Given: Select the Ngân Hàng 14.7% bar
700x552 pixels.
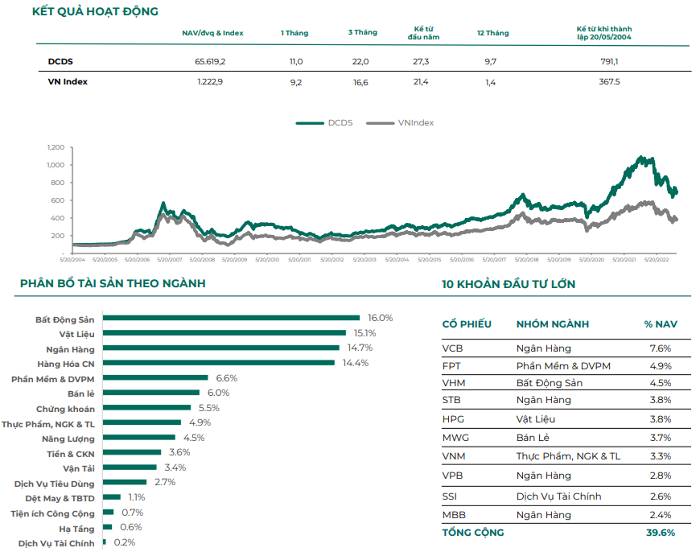Looking at the screenshot, I should [222, 348].
